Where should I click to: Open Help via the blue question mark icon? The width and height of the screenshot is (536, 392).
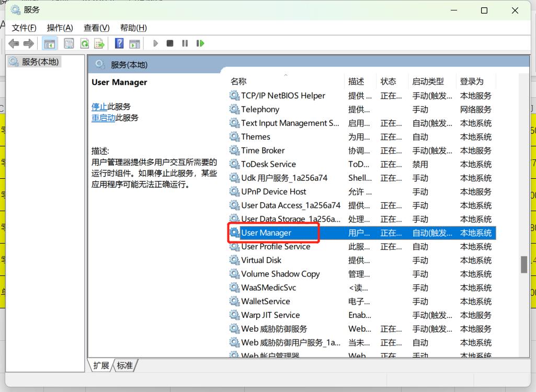119,43
